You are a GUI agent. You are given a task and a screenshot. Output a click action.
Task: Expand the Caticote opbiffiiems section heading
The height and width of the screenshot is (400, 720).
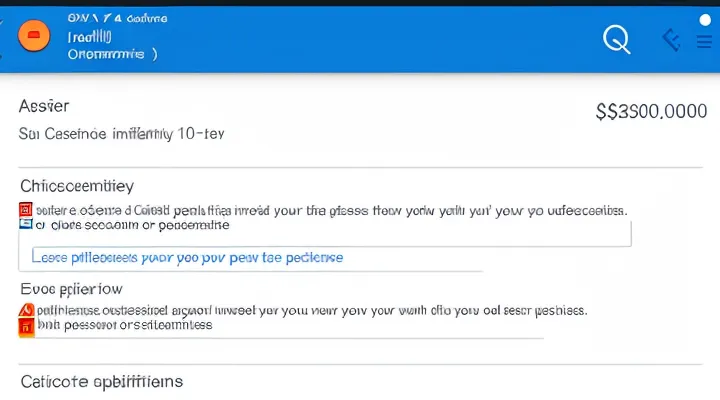101,381
